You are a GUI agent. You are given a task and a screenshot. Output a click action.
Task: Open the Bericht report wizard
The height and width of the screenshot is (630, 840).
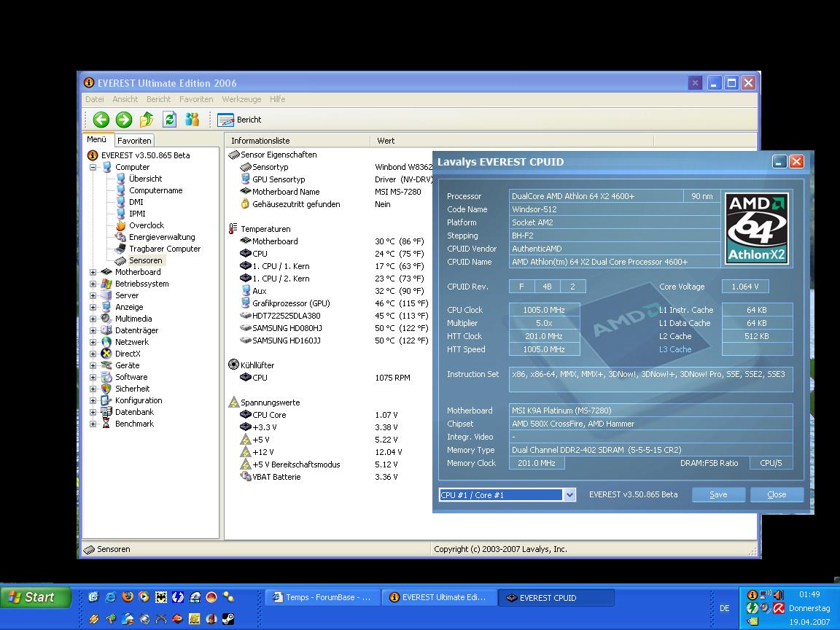point(239,120)
